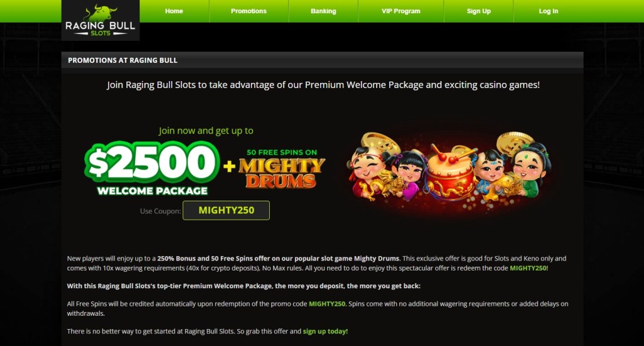Viewport: 644px width, 346px height.
Task: Open the Home menu item
Action: coord(174,11)
